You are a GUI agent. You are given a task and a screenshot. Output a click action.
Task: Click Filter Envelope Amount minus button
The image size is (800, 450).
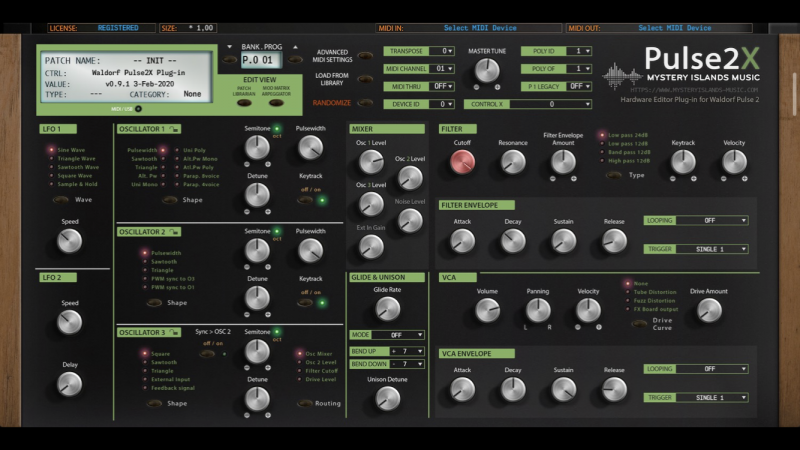(553, 179)
